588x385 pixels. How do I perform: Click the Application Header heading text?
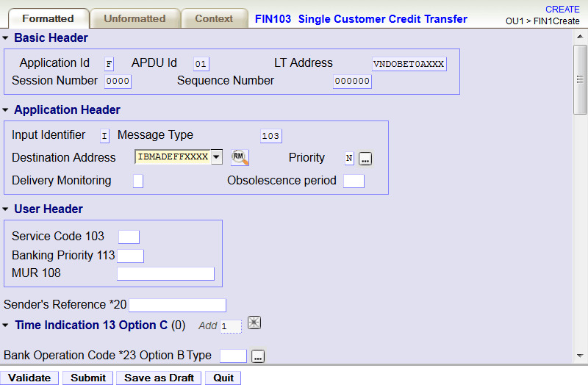pos(67,109)
